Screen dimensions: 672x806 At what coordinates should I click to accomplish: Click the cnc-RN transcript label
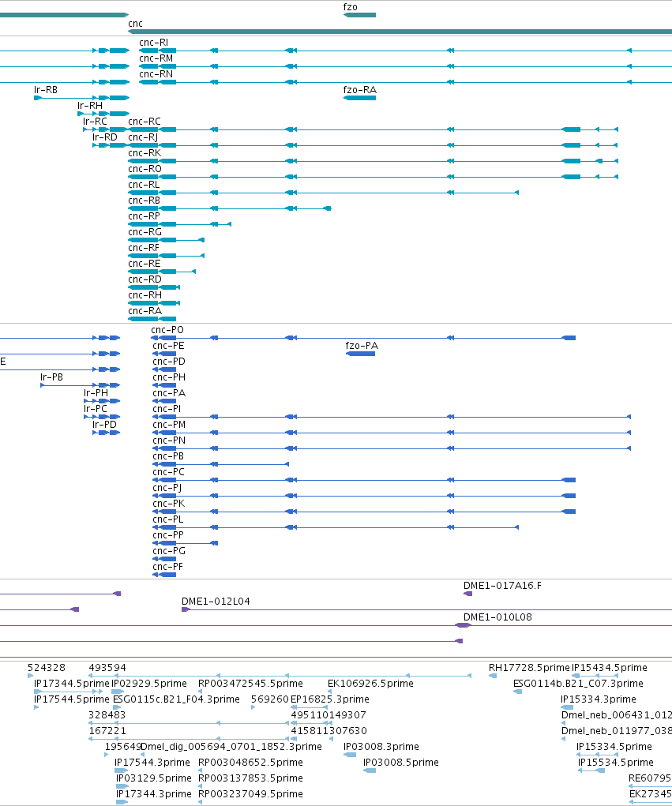(x=156, y=74)
